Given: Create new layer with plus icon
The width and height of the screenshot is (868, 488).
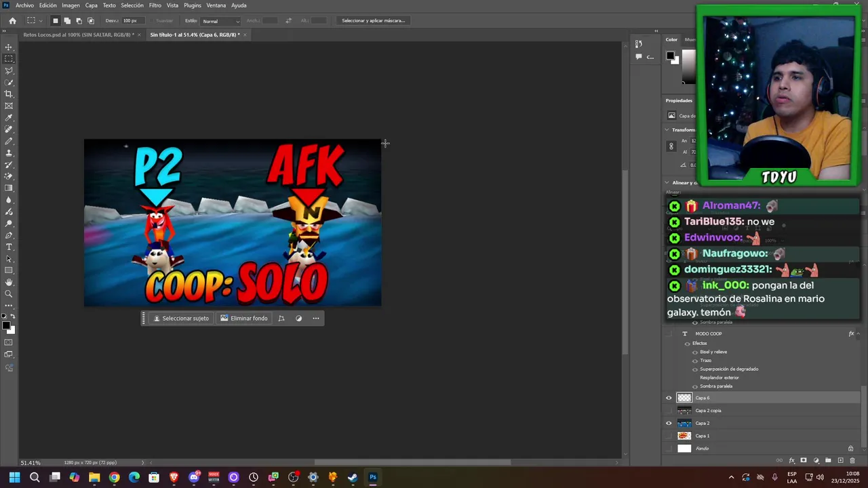Looking at the screenshot, I should (x=840, y=461).
